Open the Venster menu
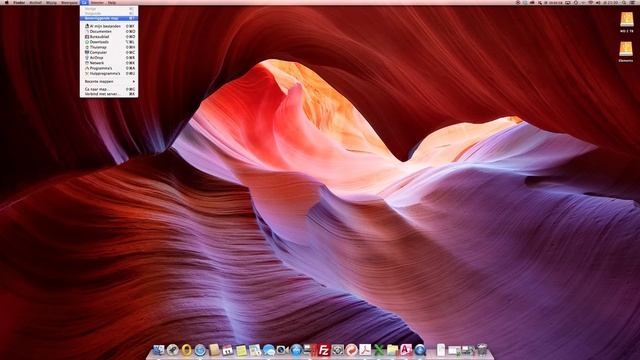 97,2
